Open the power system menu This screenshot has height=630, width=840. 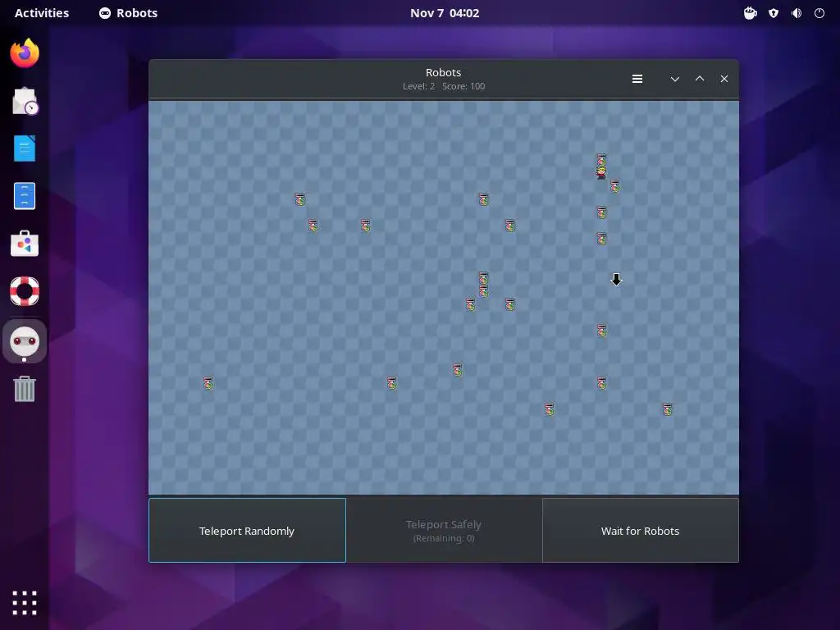[x=819, y=13]
